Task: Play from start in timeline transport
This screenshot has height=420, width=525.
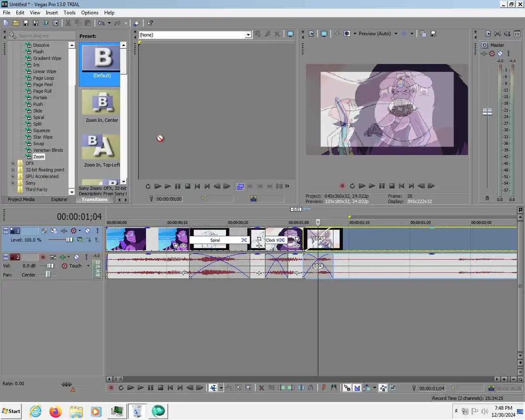Action: point(130,388)
